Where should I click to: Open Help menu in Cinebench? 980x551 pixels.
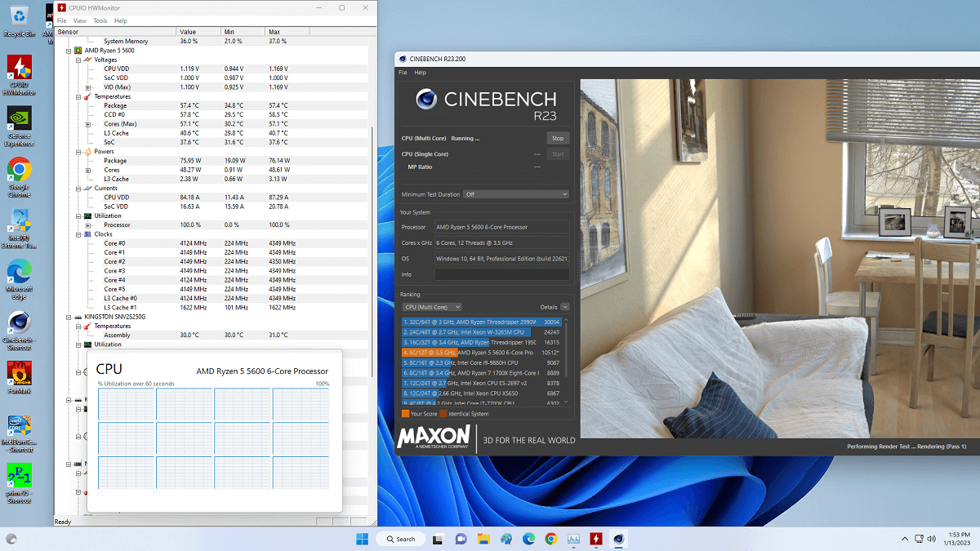[420, 73]
